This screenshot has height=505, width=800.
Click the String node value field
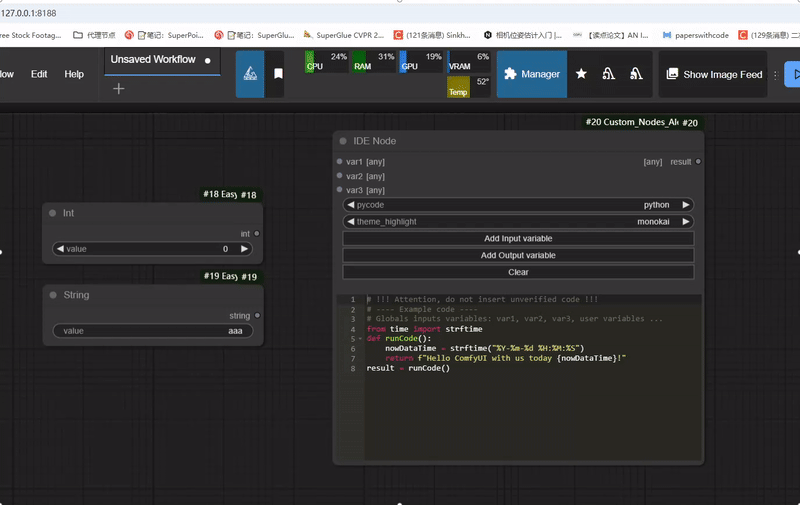(x=153, y=331)
